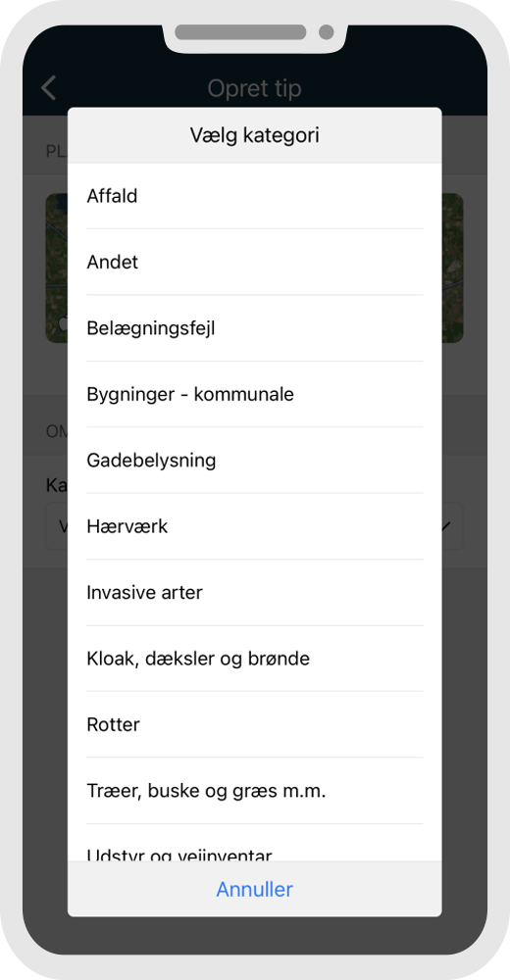Choose Hærværk from the list
Screen dimensions: 510x980
[255, 526]
